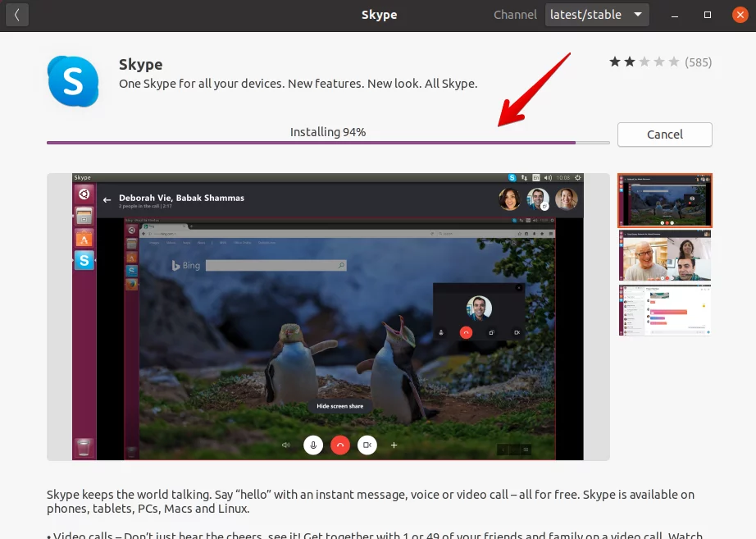
Task: Minimize the Ubuntu Software window
Action: click(675, 15)
